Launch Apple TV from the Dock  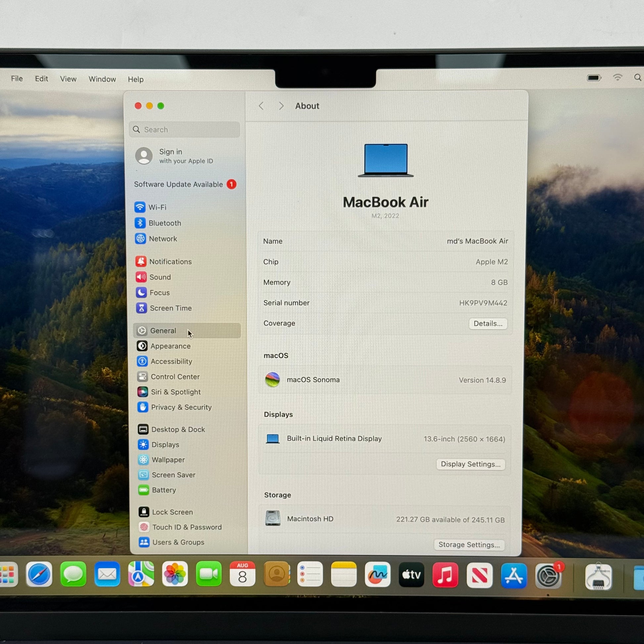412,575
